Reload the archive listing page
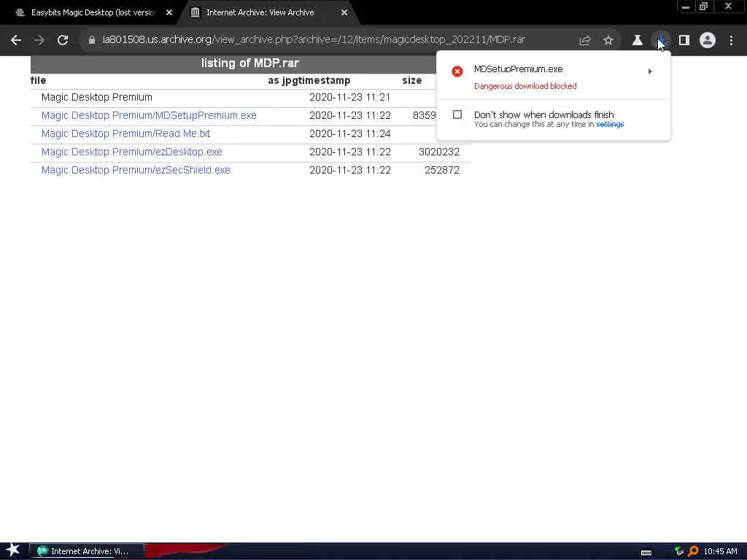This screenshot has width=747, height=560. 63,40
